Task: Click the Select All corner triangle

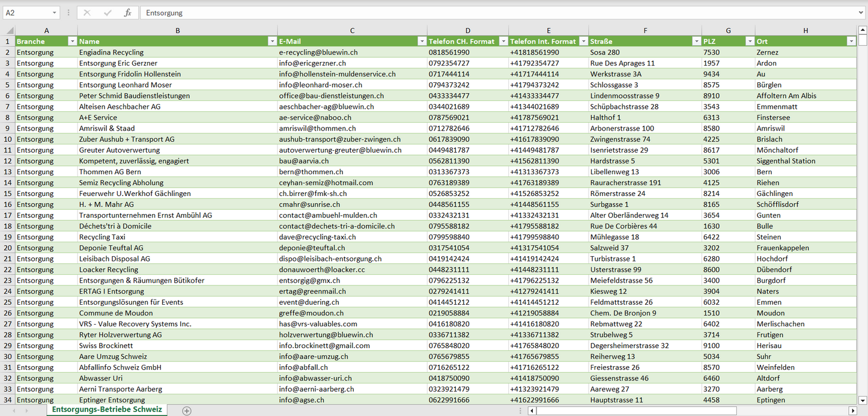Action: point(10,31)
